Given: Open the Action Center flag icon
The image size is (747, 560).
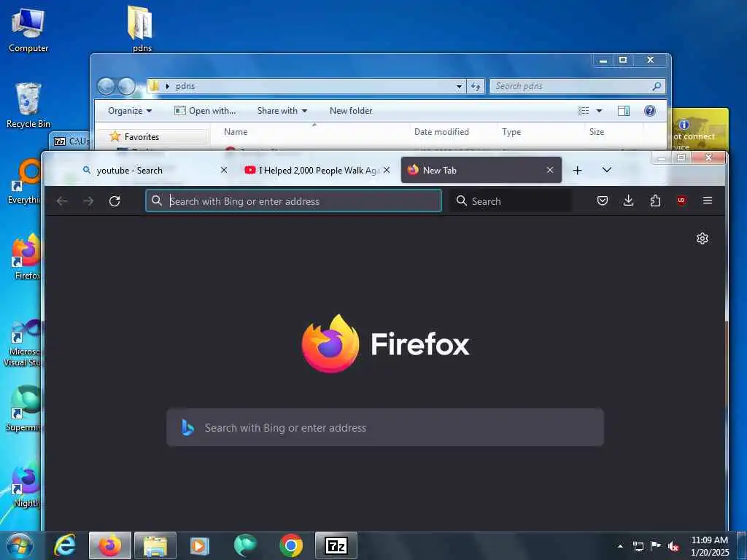Looking at the screenshot, I should [656, 546].
